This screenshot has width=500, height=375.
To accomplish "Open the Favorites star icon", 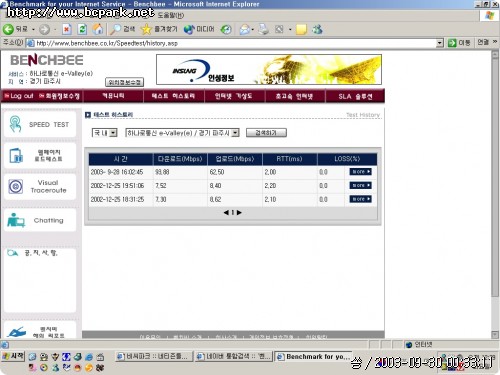I will pyautogui.click(x=146, y=29).
